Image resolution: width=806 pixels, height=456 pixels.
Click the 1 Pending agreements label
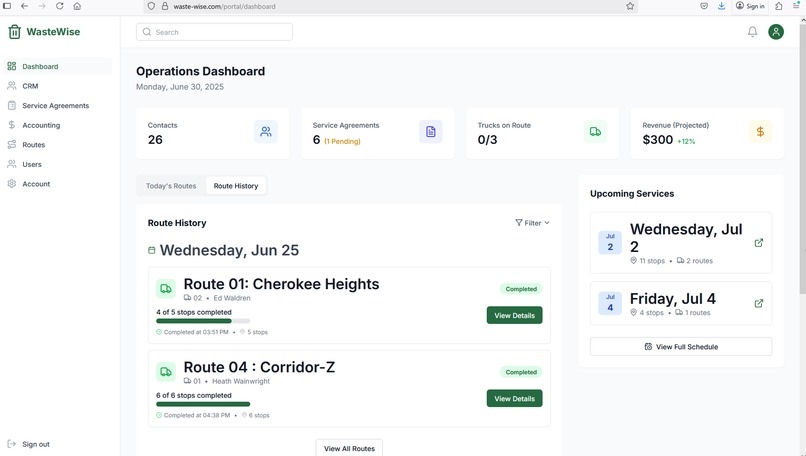[342, 141]
